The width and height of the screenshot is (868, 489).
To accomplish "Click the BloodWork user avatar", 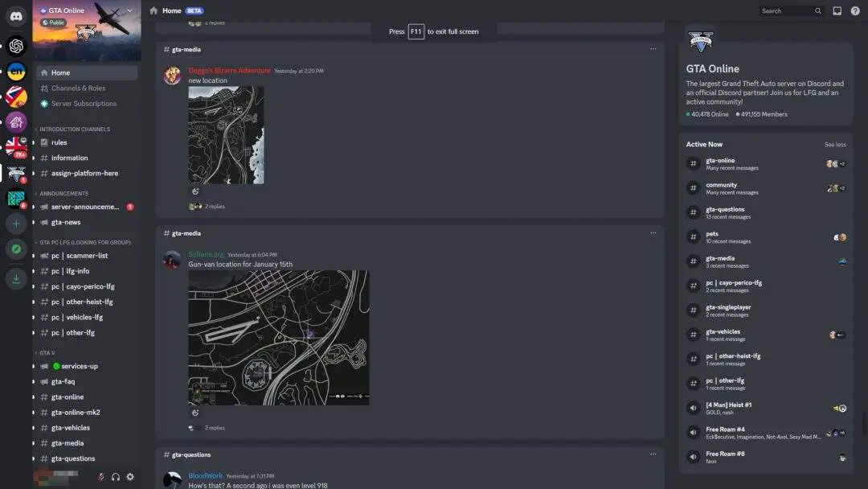I will [172, 480].
